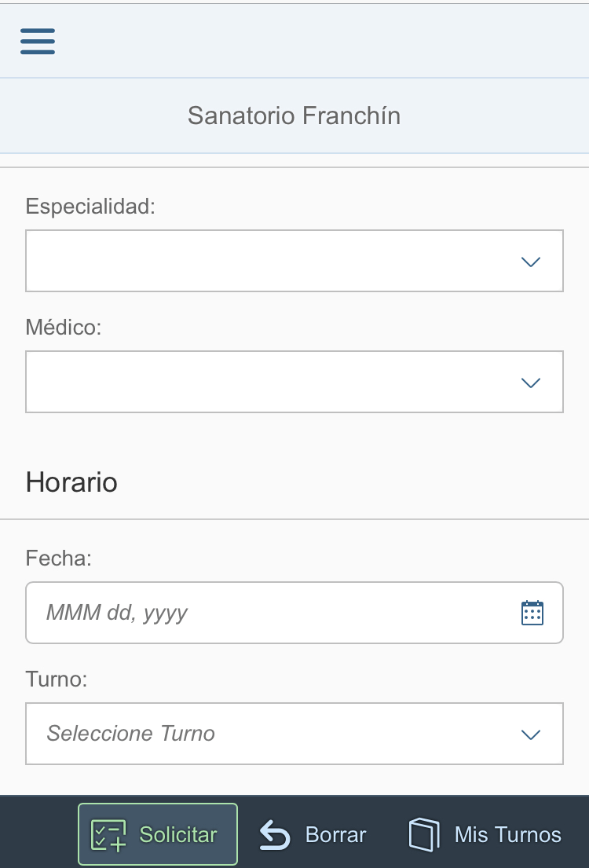Expand the Turno dropdown chevron
The image size is (589, 868).
point(531,734)
